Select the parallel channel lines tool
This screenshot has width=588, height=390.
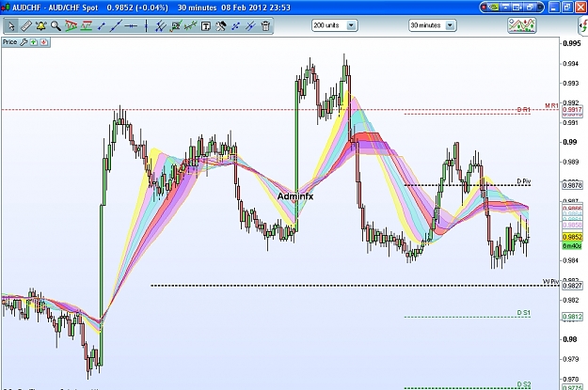tap(161, 26)
